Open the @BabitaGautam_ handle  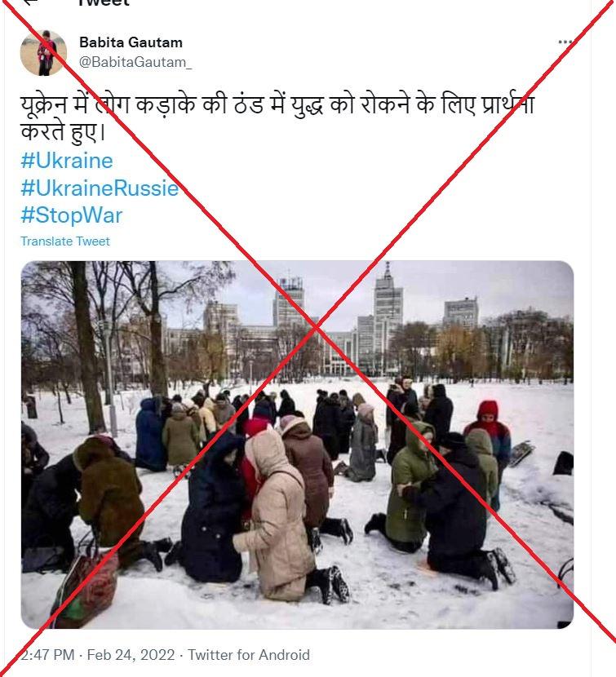135,62
